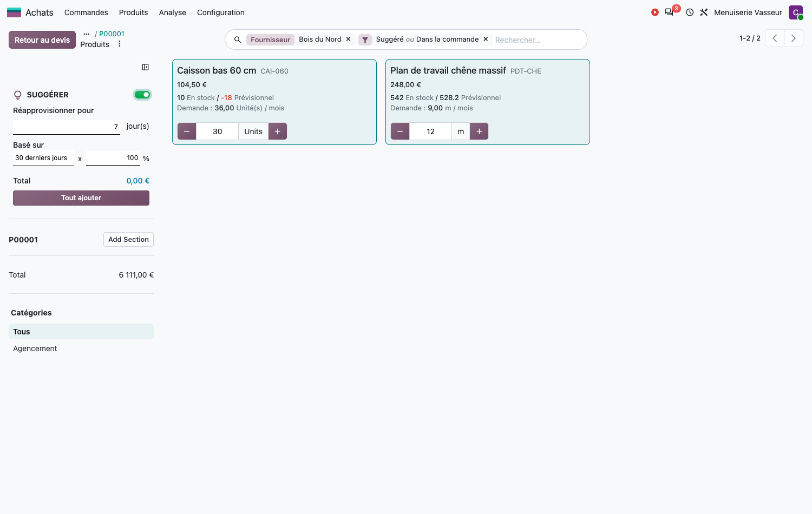Open the Analyse menu
The width and height of the screenshot is (812, 514).
(x=173, y=12)
